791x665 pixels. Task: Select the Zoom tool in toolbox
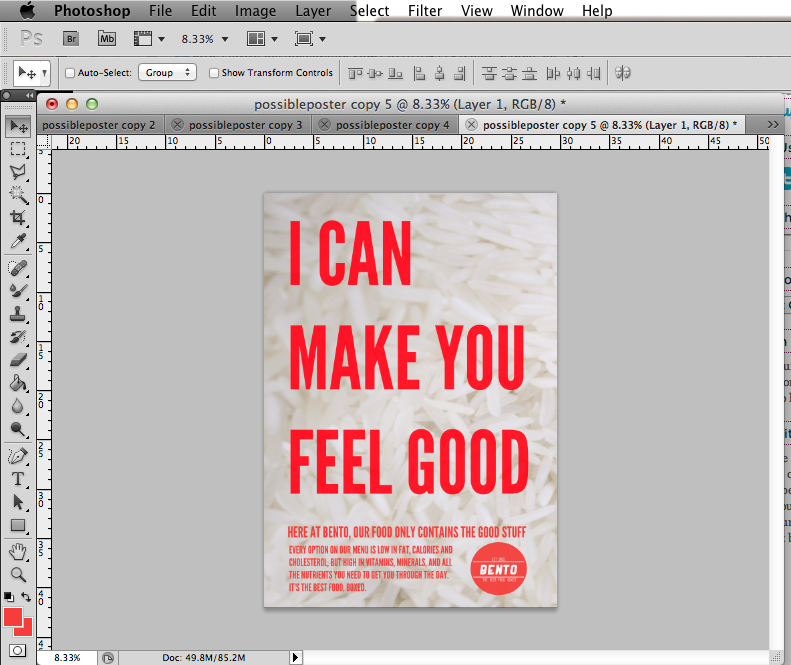pyautogui.click(x=18, y=574)
